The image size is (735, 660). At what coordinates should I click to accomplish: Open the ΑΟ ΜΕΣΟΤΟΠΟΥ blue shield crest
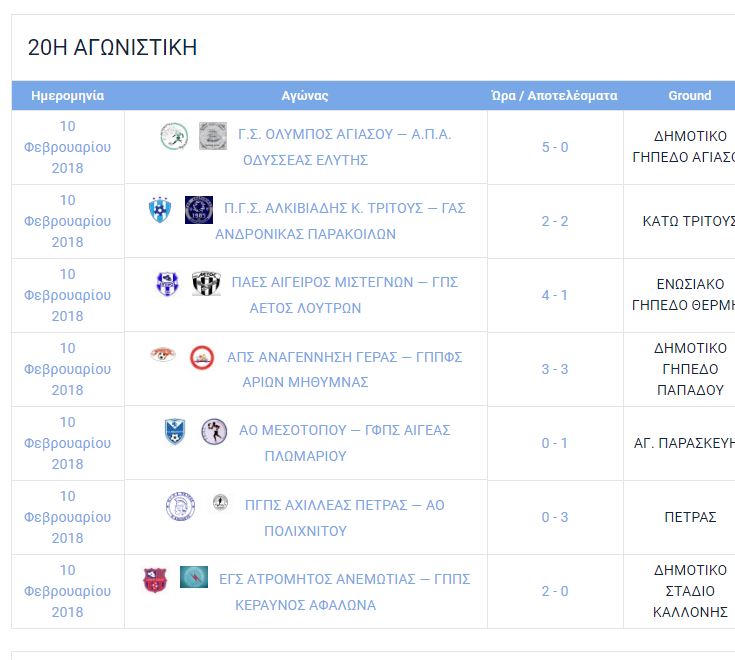click(x=175, y=431)
